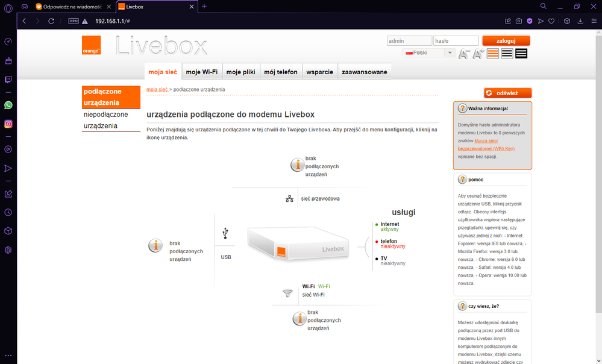This screenshot has height=364, width=602.
Task: Switch to Odpowiedz na wiadomość browser tab
Action: [x=72, y=7]
